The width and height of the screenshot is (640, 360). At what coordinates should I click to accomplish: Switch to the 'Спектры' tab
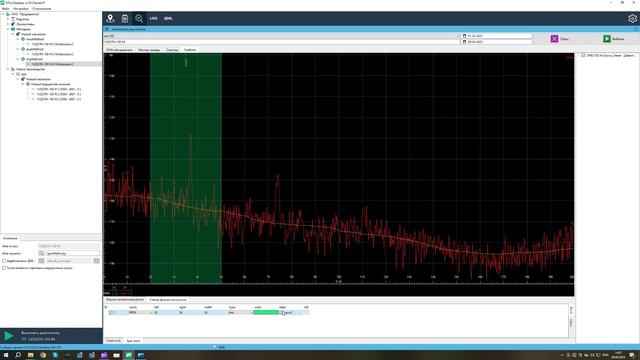tap(172, 50)
